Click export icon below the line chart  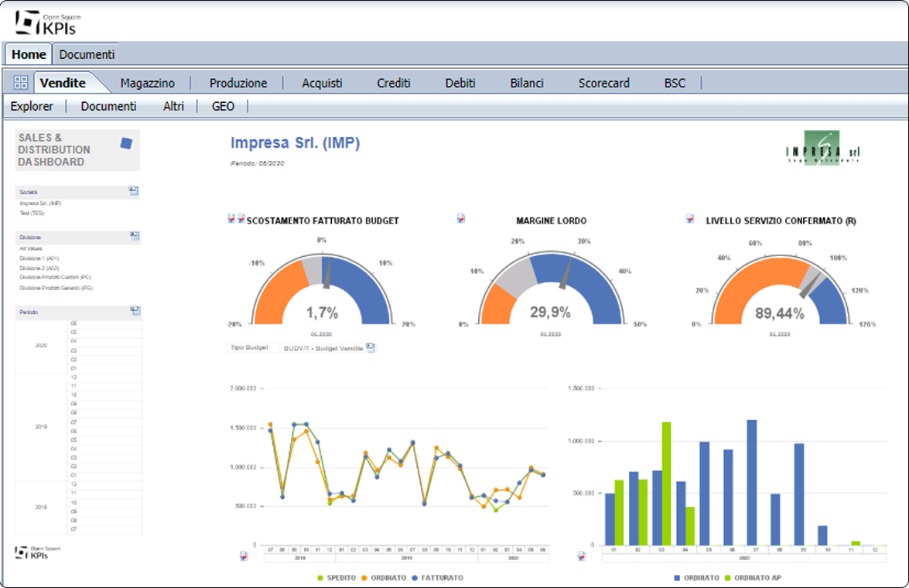click(244, 556)
